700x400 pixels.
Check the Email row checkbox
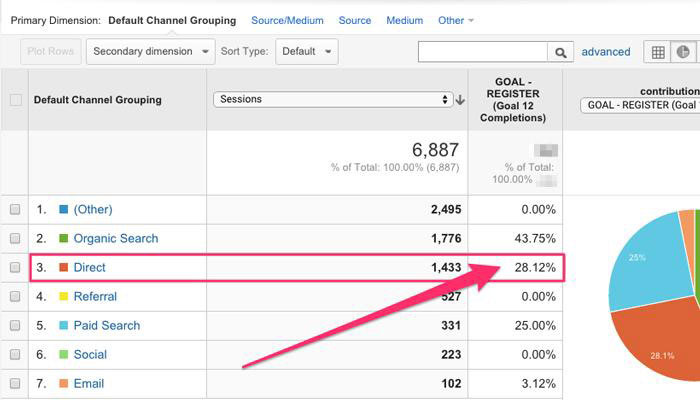click(x=15, y=383)
